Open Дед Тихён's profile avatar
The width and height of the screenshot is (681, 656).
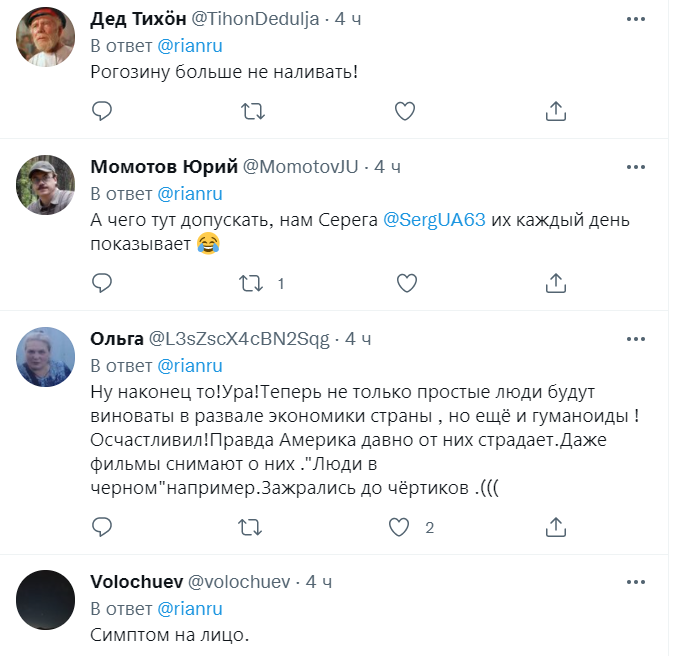(46, 40)
